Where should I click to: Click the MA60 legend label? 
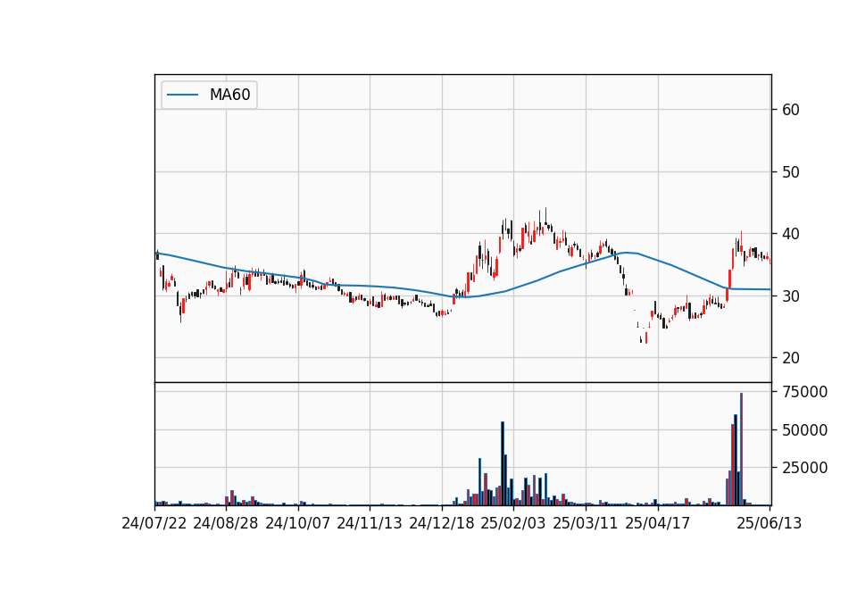tap(229, 95)
